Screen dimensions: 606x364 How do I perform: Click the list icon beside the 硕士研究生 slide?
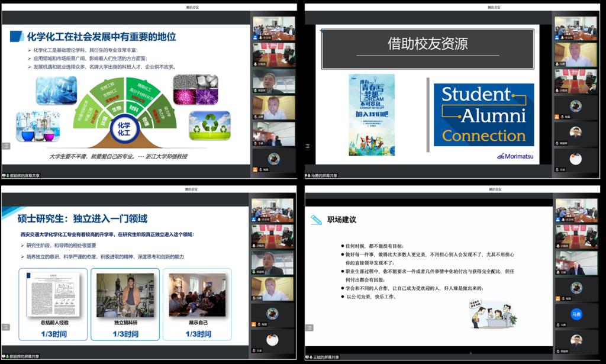(x=7, y=327)
